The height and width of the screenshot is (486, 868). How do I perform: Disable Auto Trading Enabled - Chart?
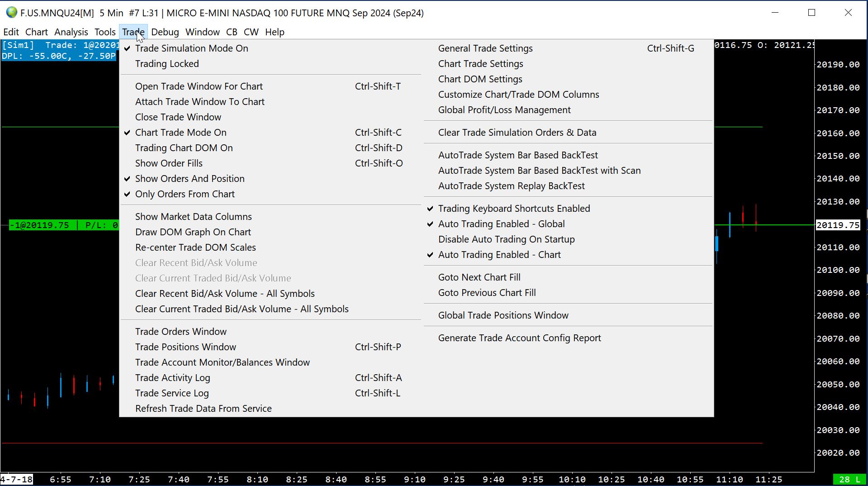(x=499, y=255)
